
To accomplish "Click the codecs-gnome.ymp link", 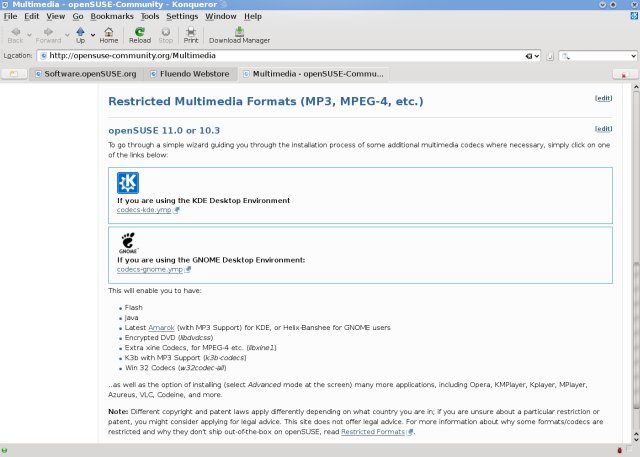I will click(x=149, y=269).
